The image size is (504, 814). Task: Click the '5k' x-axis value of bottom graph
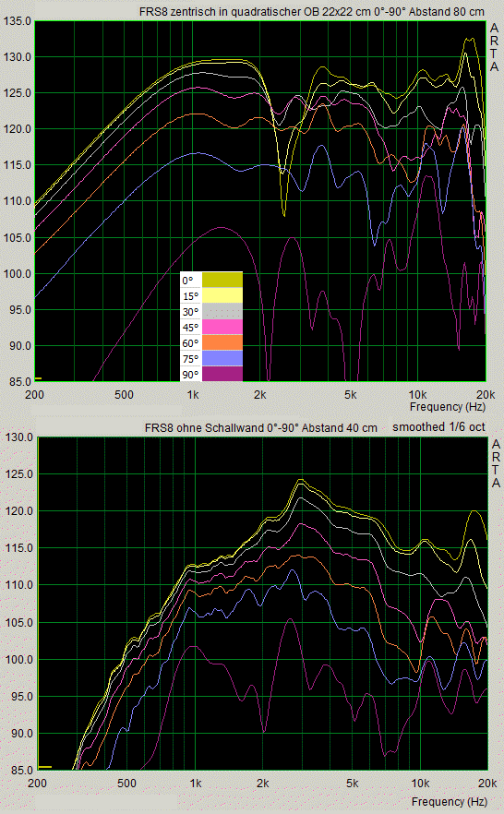click(x=353, y=784)
